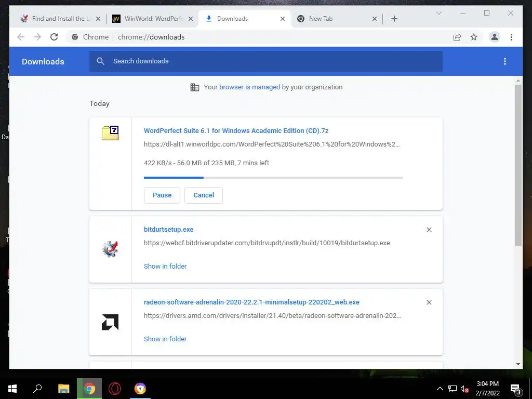The width and height of the screenshot is (532, 399).
Task: Open the Chrome profile avatar
Action: pos(495,37)
